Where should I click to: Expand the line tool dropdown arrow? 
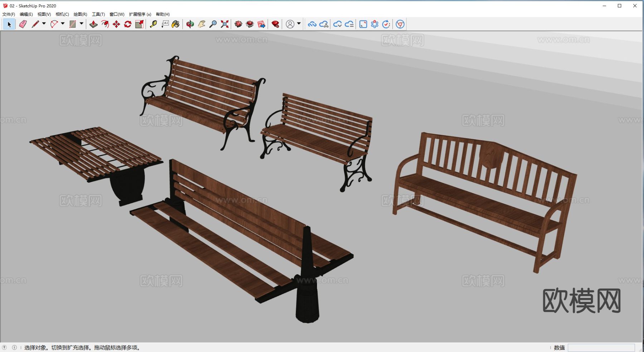click(44, 24)
